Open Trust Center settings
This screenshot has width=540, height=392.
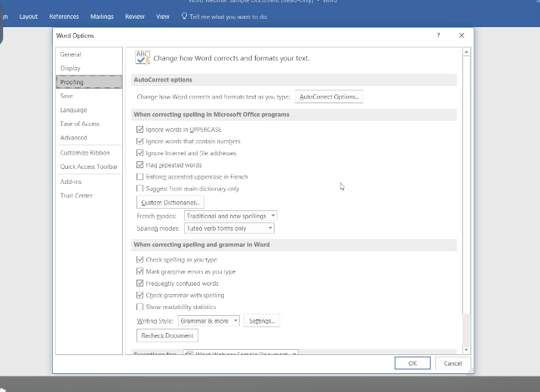click(x=89, y=195)
